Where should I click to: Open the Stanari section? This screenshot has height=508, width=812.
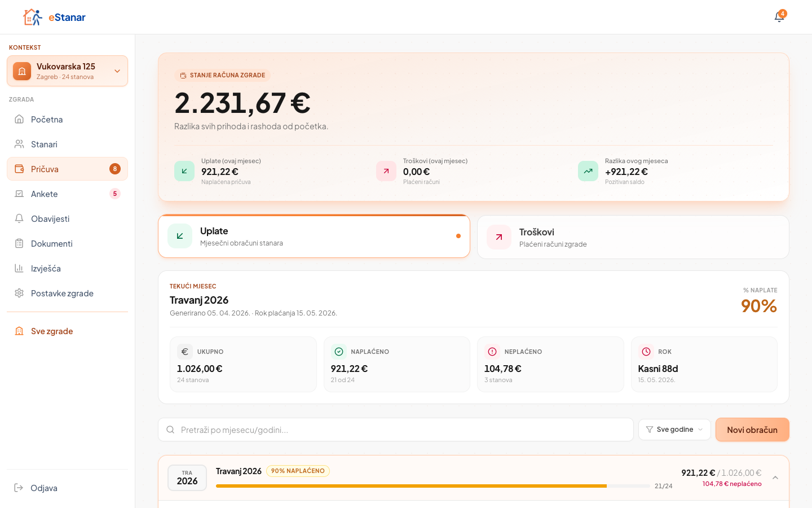coord(67,144)
